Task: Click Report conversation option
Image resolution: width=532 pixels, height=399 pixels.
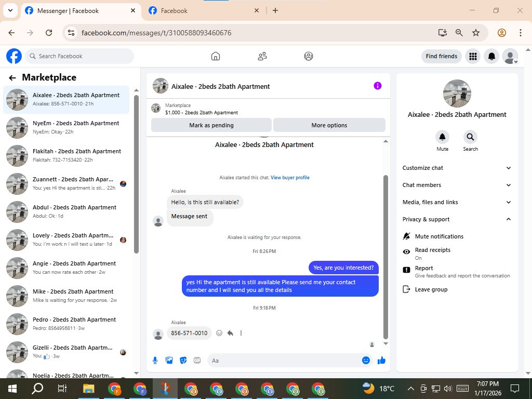Action: (x=456, y=271)
